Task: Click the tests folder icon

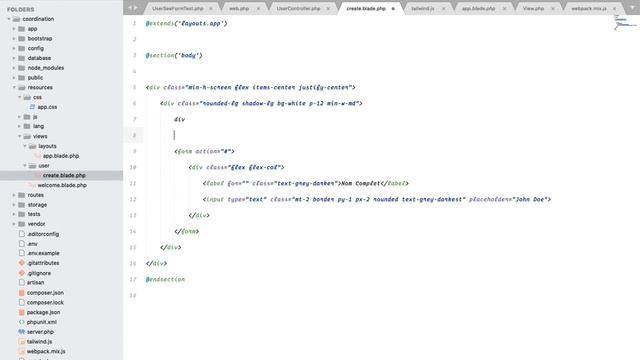Action: (22, 214)
